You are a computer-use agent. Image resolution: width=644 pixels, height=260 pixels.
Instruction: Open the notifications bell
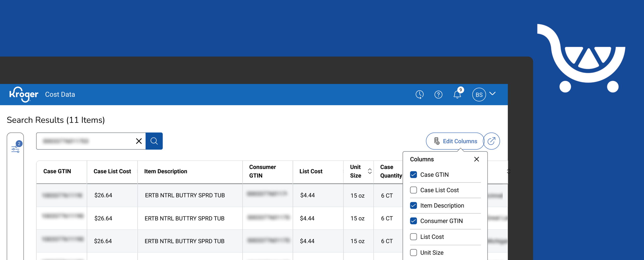click(x=457, y=94)
